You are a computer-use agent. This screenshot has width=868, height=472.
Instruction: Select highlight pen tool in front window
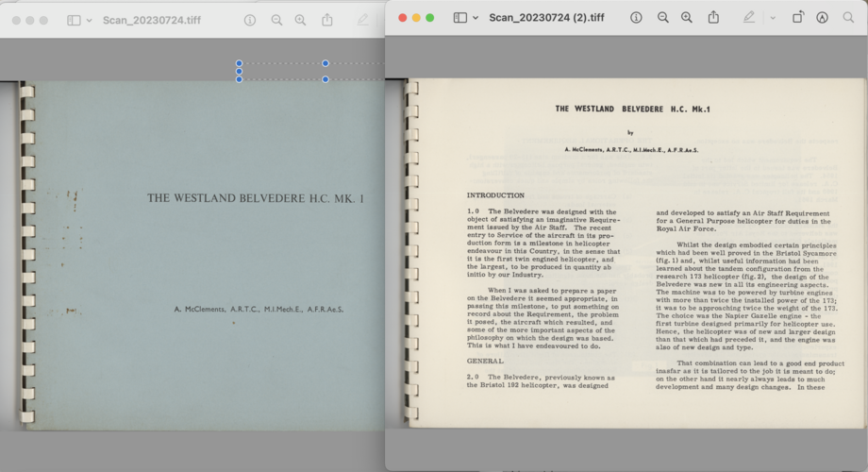click(x=748, y=18)
